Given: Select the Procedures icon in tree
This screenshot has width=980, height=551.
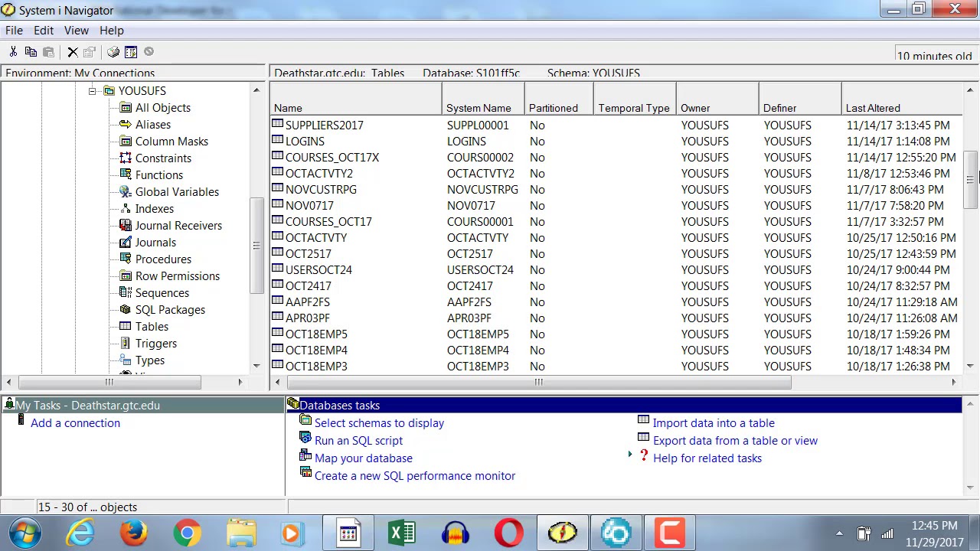Looking at the screenshot, I should click(126, 259).
